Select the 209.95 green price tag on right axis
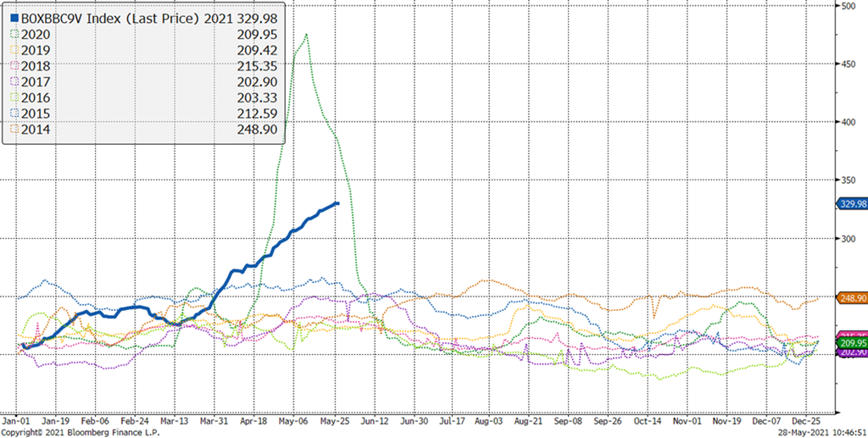Image resolution: width=868 pixels, height=438 pixels. click(x=850, y=344)
